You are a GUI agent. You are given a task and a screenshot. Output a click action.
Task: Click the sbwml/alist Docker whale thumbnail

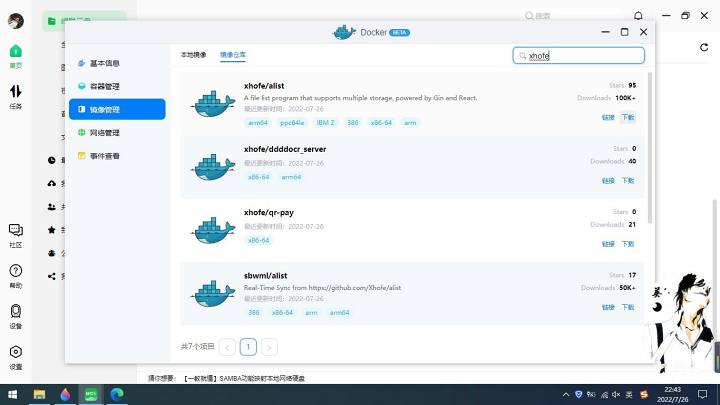pyautogui.click(x=213, y=293)
